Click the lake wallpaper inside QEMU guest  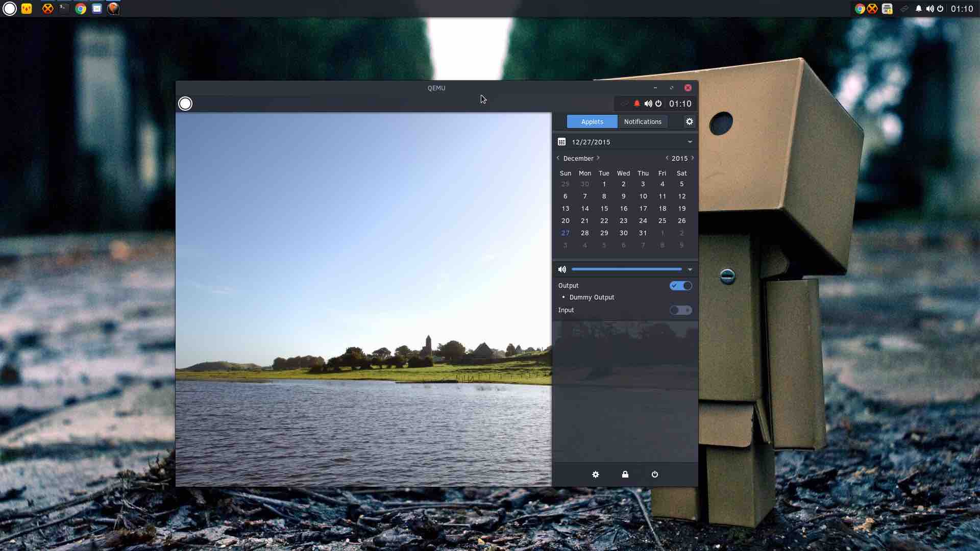tap(363, 299)
